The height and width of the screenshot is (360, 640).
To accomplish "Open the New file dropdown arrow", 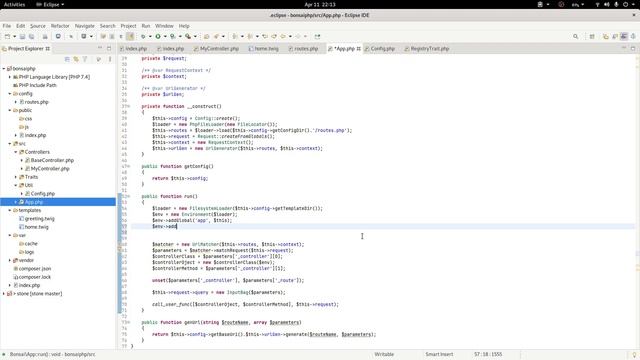I will [14, 36].
